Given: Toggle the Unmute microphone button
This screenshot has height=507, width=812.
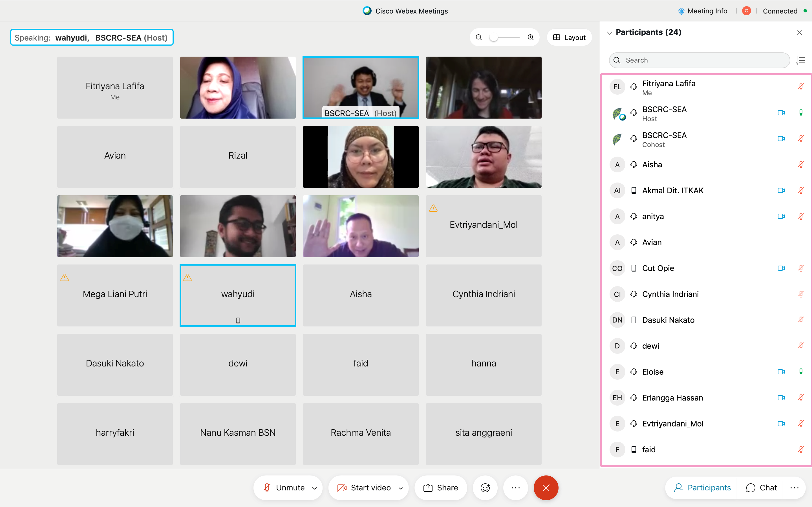Looking at the screenshot, I should (284, 488).
